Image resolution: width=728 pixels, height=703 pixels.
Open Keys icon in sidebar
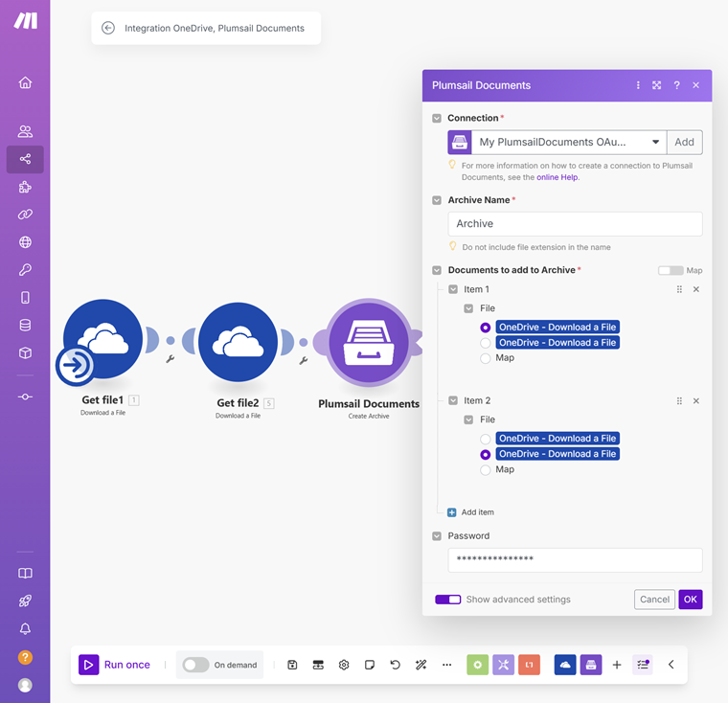click(25, 270)
